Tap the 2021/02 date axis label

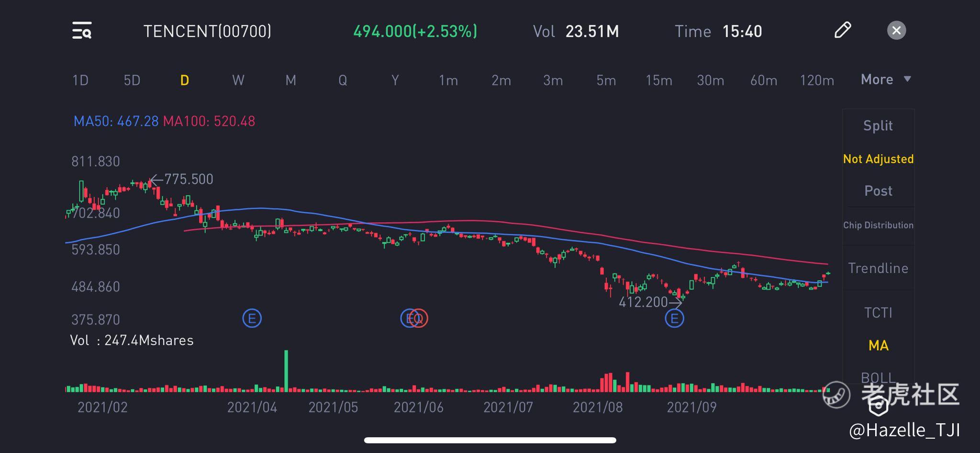(x=102, y=407)
